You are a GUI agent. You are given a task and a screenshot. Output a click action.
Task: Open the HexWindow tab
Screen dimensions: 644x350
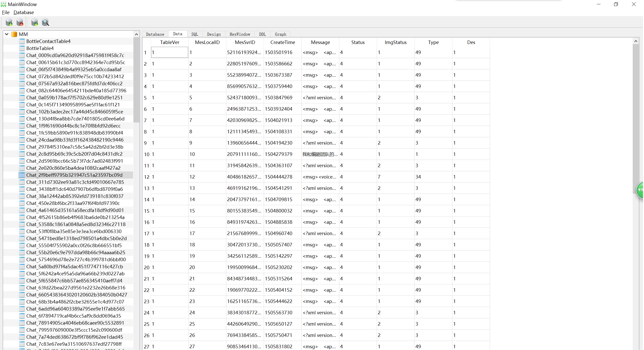click(240, 34)
